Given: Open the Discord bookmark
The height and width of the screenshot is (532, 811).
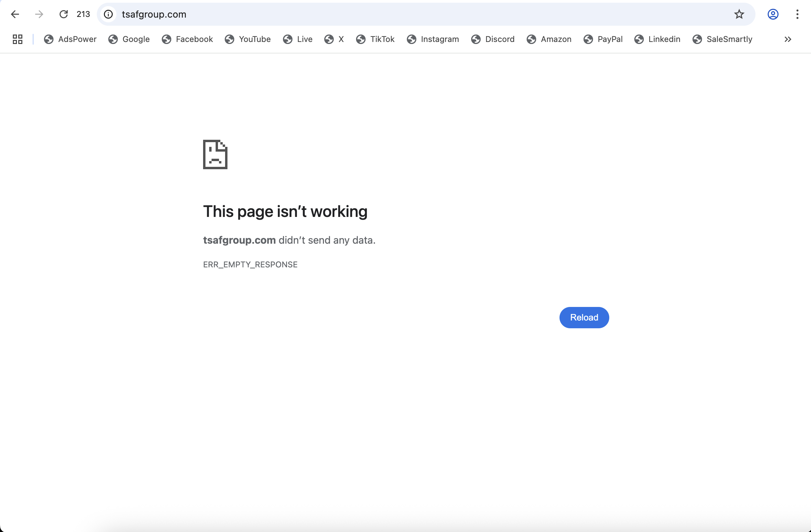Looking at the screenshot, I should click(493, 39).
